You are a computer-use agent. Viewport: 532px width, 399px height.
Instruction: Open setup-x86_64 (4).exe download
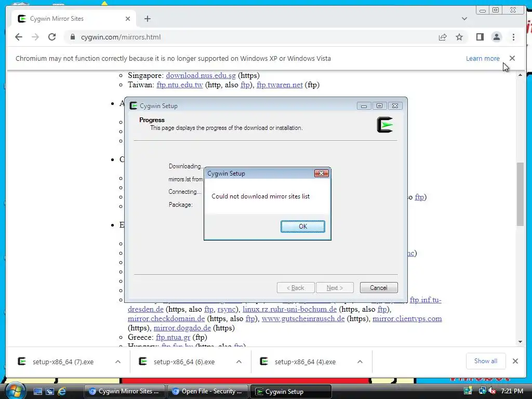pyautogui.click(x=305, y=362)
